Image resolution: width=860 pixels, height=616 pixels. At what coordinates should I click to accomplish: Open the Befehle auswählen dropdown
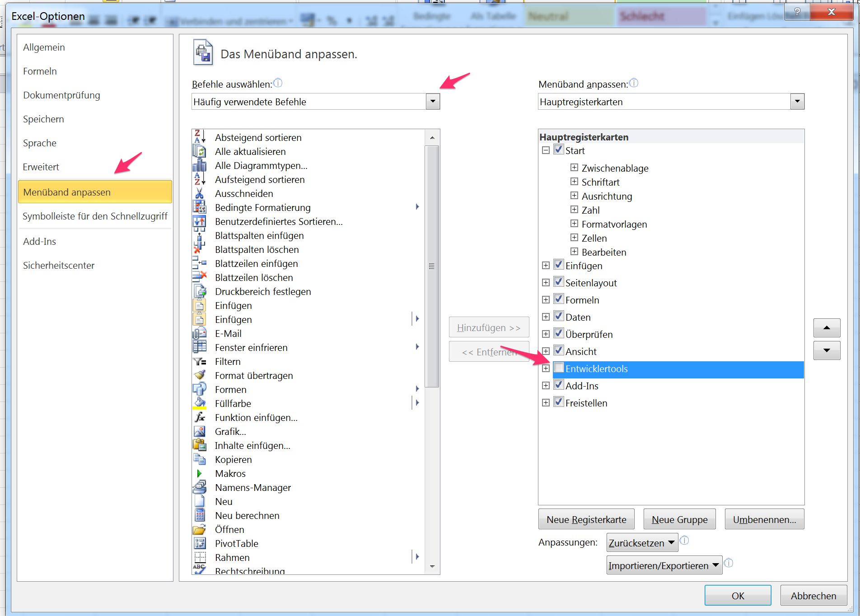[432, 102]
